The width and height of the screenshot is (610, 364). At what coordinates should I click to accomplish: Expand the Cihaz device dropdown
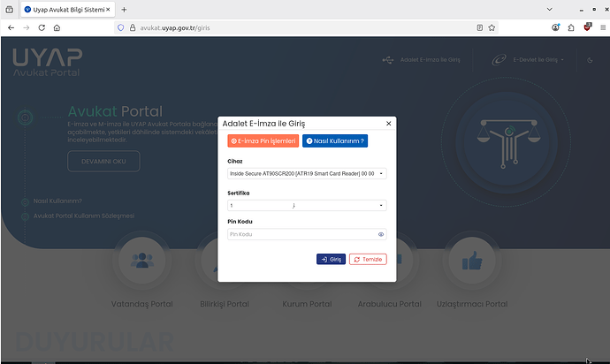click(307, 173)
